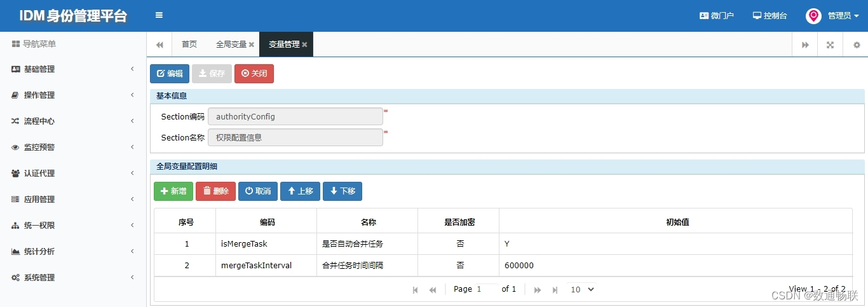Click the 系统管理 chevron arrow
Viewport: 868px width, 307px height.
(x=132, y=277)
